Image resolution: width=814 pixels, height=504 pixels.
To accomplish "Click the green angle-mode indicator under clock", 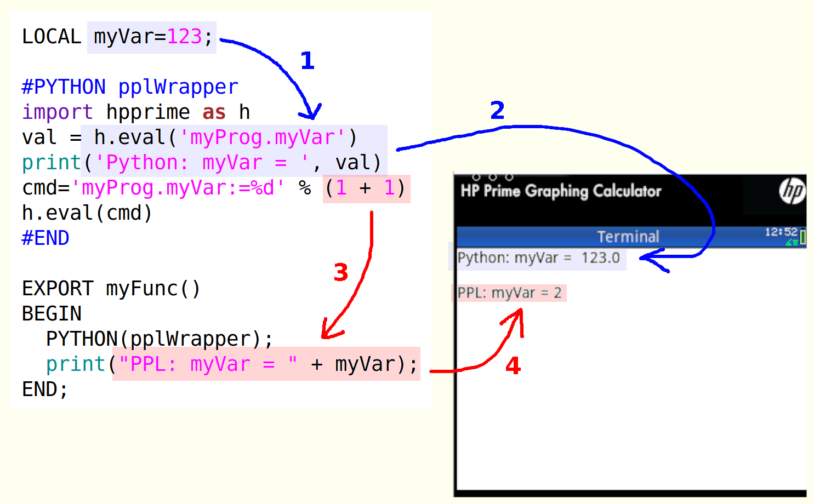I will click(x=792, y=242).
